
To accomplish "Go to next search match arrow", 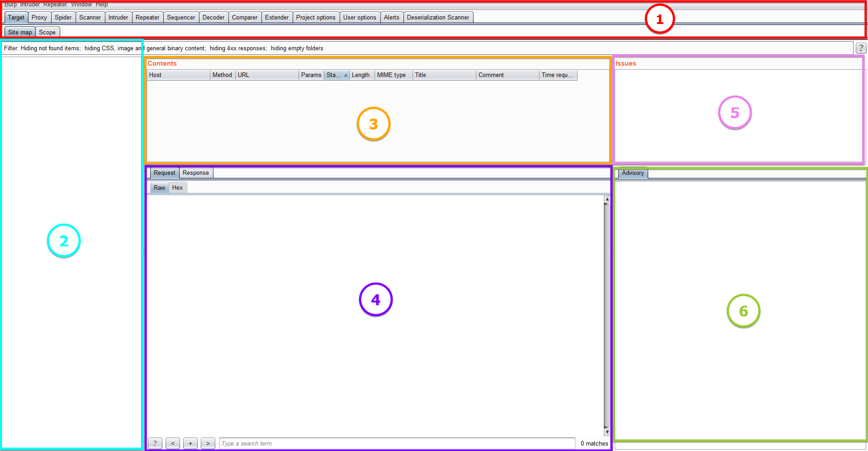I will [x=208, y=443].
